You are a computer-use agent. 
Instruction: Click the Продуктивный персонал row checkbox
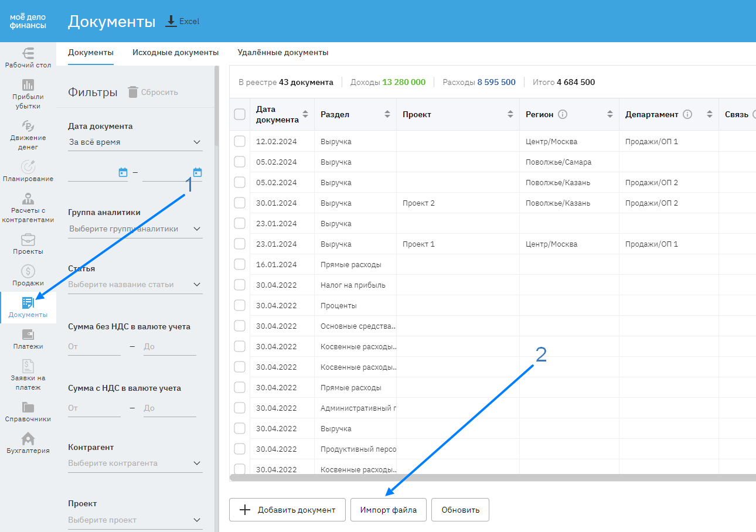[x=240, y=449]
